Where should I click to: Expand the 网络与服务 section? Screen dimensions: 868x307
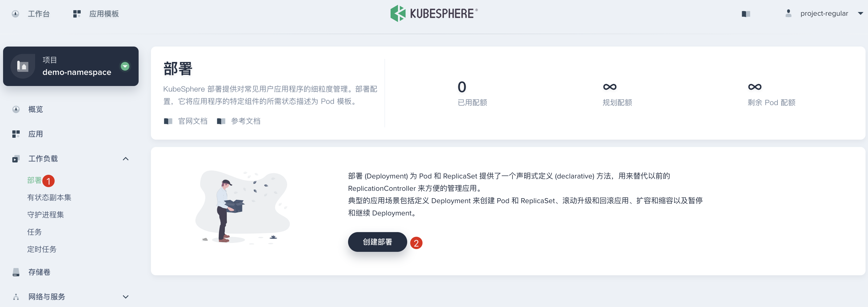126,297
